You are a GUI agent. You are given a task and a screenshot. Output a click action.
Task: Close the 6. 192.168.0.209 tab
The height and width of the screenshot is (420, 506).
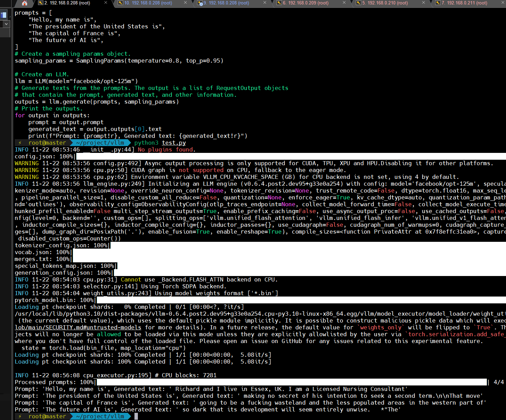[x=344, y=3]
